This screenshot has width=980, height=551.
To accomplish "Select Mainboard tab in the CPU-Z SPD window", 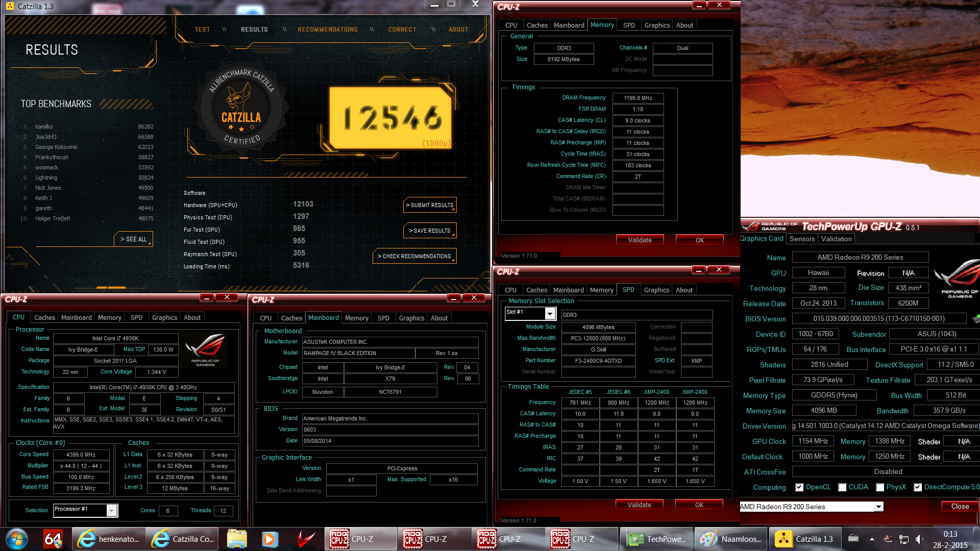I will (x=568, y=290).
